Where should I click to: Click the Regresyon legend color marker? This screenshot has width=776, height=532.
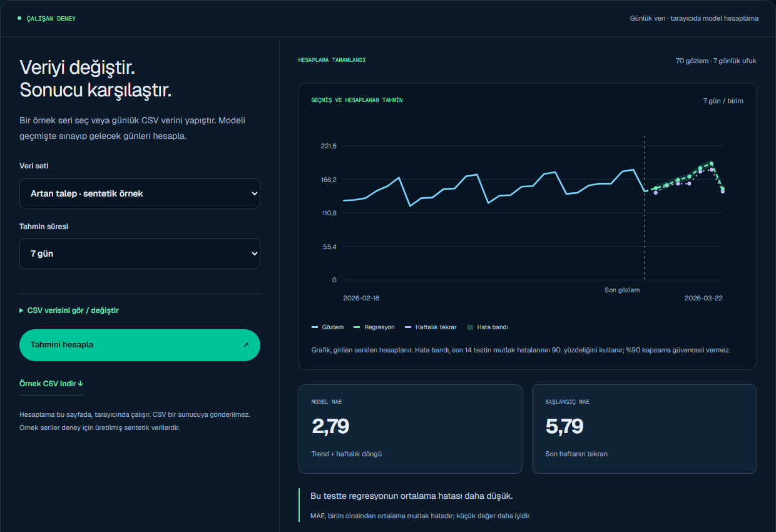point(357,327)
